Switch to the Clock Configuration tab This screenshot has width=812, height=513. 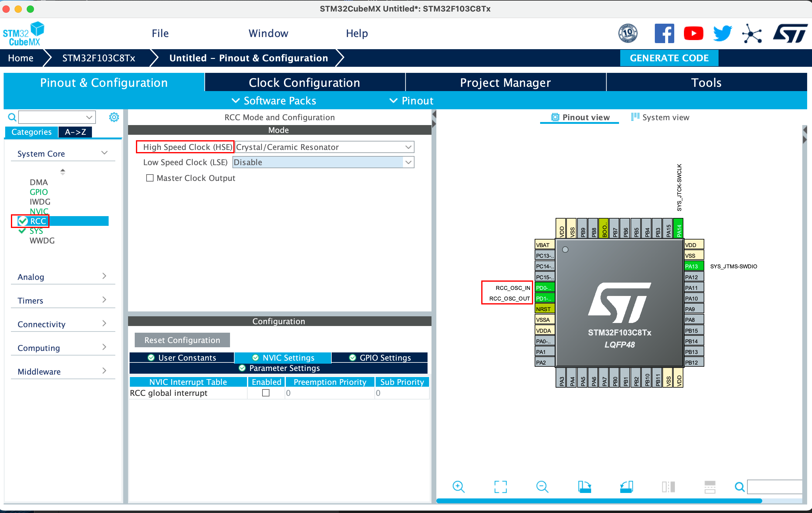[304, 82]
